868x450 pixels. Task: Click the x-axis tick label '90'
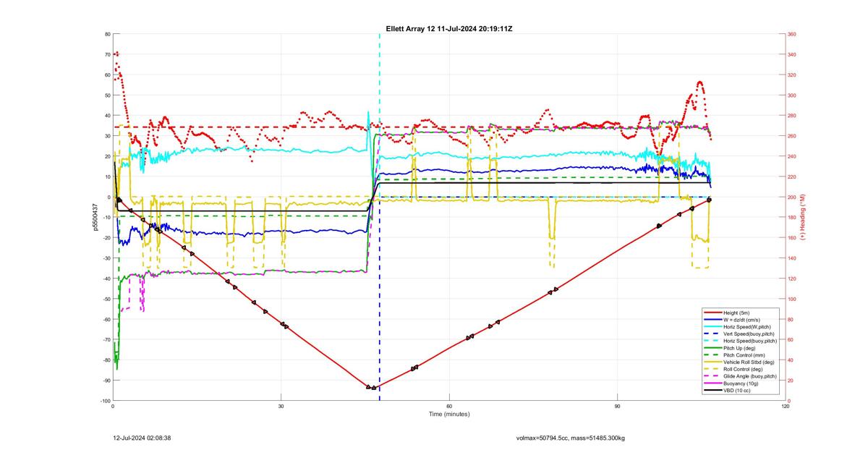click(618, 406)
